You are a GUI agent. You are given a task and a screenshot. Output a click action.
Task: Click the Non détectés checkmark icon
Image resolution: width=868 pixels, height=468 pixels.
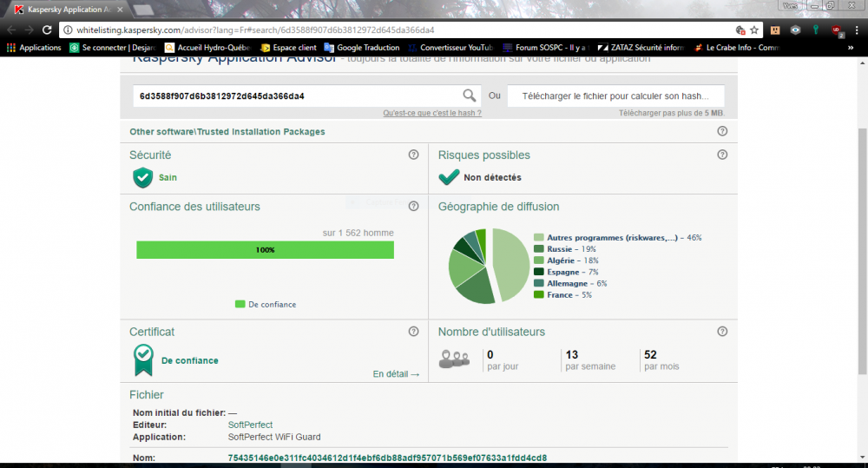[449, 176]
